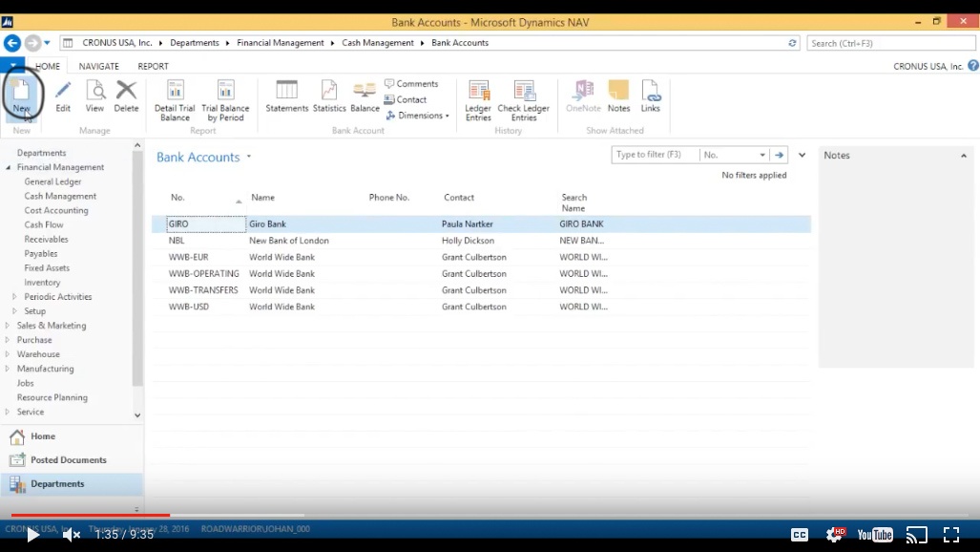The height and width of the screenshot is (552, 980).
Task: Switch to the HOME tab
Action: [x=48, y=66]
